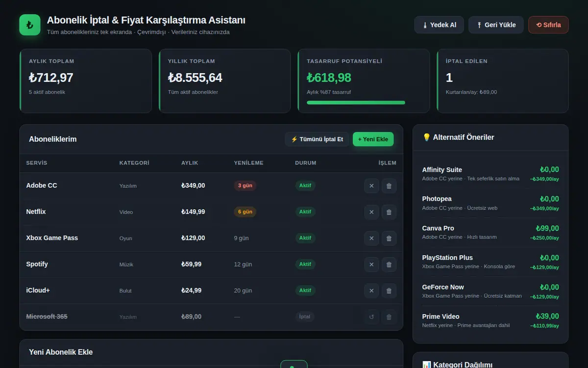Click the cancel X icon for iCloud+
This screenshot has height=368, width=588.
click(371, 290)
